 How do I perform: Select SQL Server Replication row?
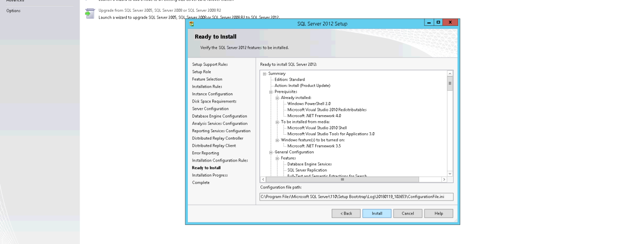tap(307, 170)
